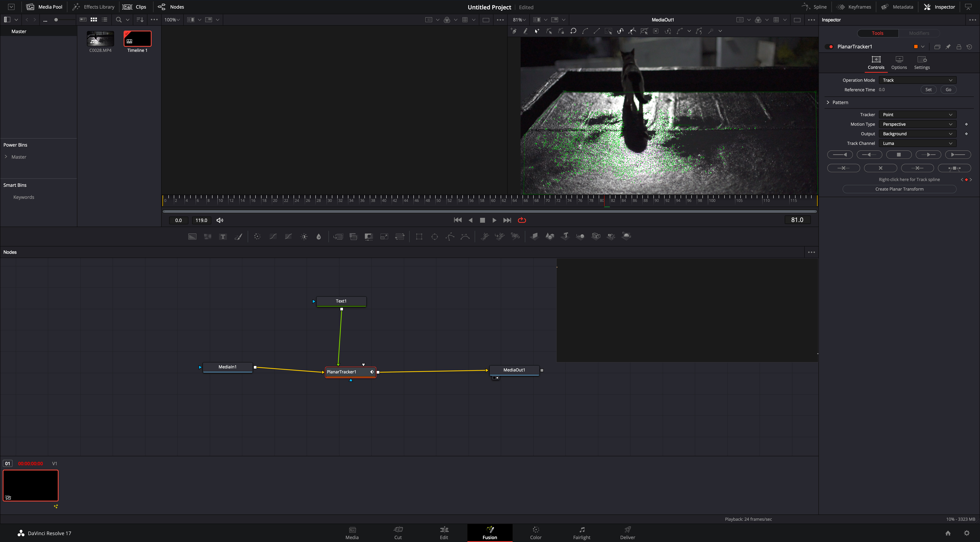This screenshot has width=980, height=542.
Task: Switch media pool to list view
Action: 105,20
